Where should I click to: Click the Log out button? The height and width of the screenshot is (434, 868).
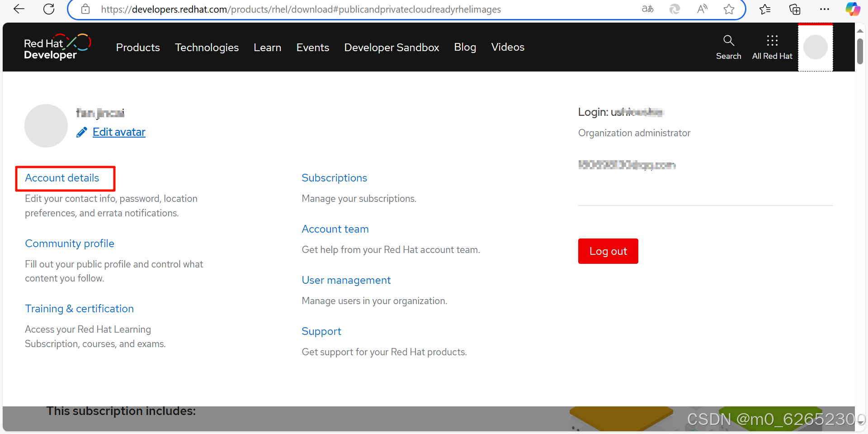click(x=608, y=251)
